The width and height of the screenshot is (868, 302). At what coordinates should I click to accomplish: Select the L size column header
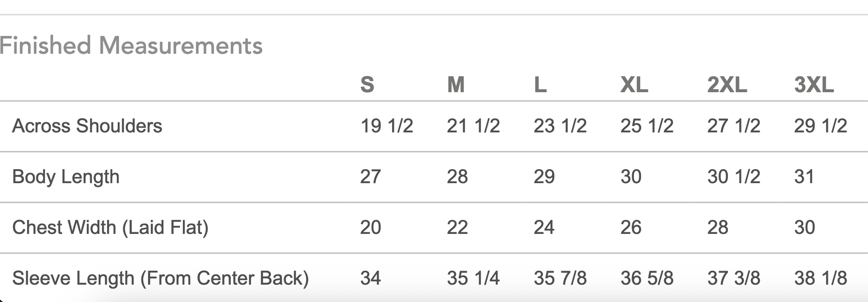(x=540, y=85)
